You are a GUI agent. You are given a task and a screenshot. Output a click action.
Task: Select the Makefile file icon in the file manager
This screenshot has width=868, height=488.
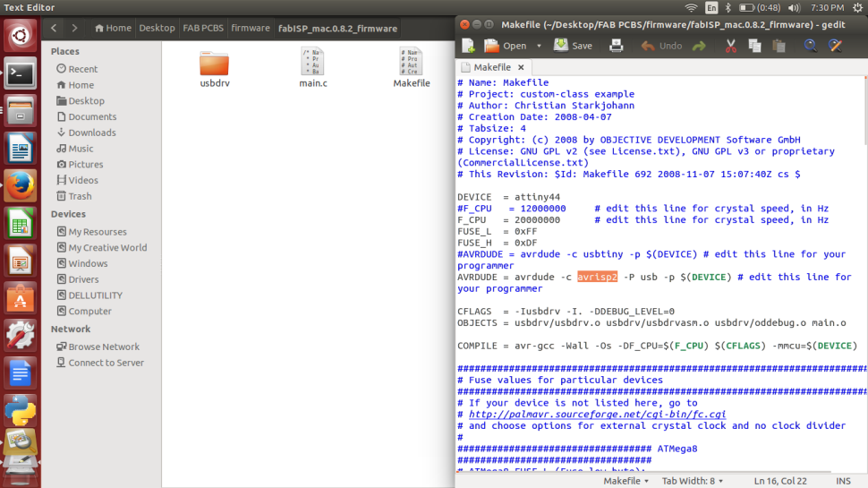click(x=412, y=67)
